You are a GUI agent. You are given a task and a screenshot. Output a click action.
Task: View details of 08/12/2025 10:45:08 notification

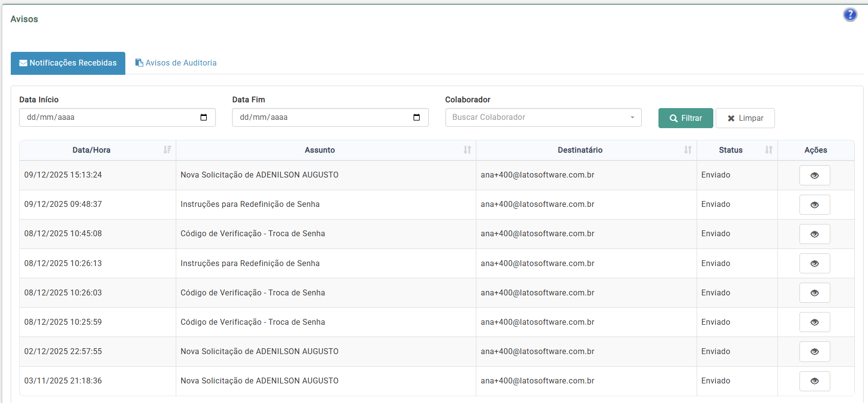click(x=814, y=234)
